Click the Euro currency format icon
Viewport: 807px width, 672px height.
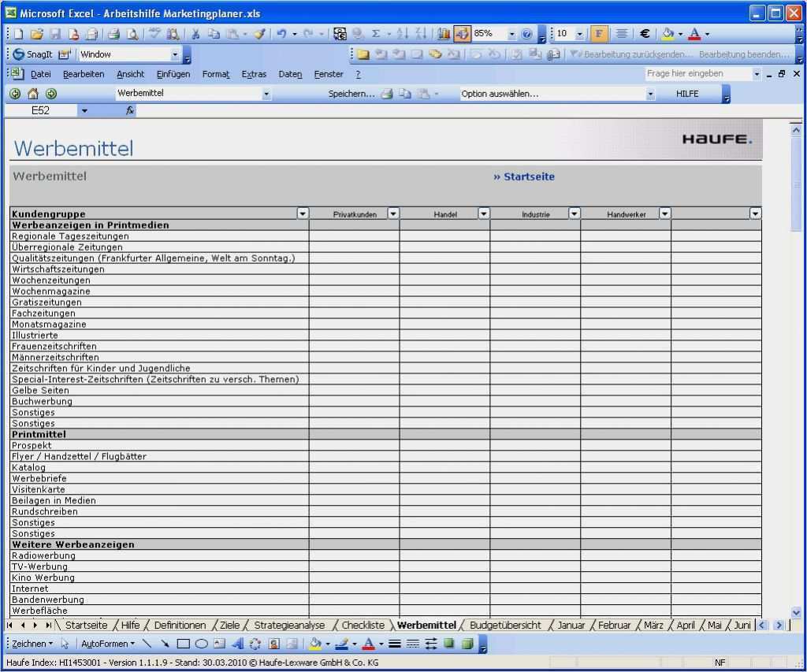645,34
